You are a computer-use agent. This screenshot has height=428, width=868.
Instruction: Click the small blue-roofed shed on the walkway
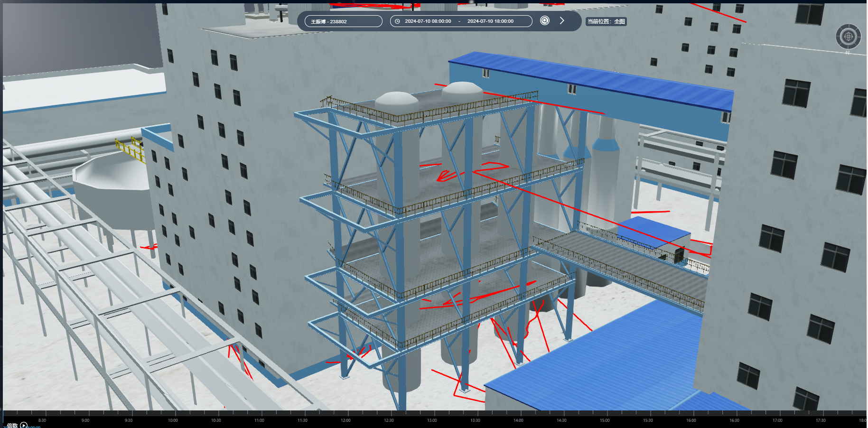tap(653, 232)
